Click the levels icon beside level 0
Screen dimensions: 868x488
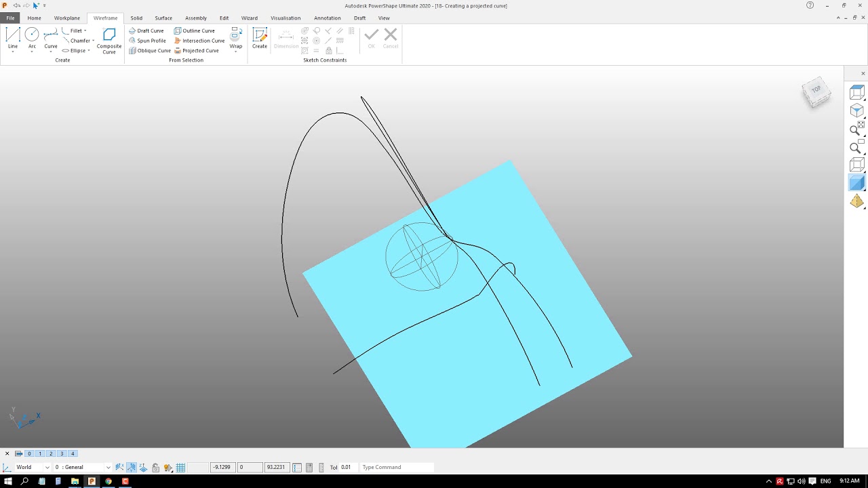tap(18, 453)
